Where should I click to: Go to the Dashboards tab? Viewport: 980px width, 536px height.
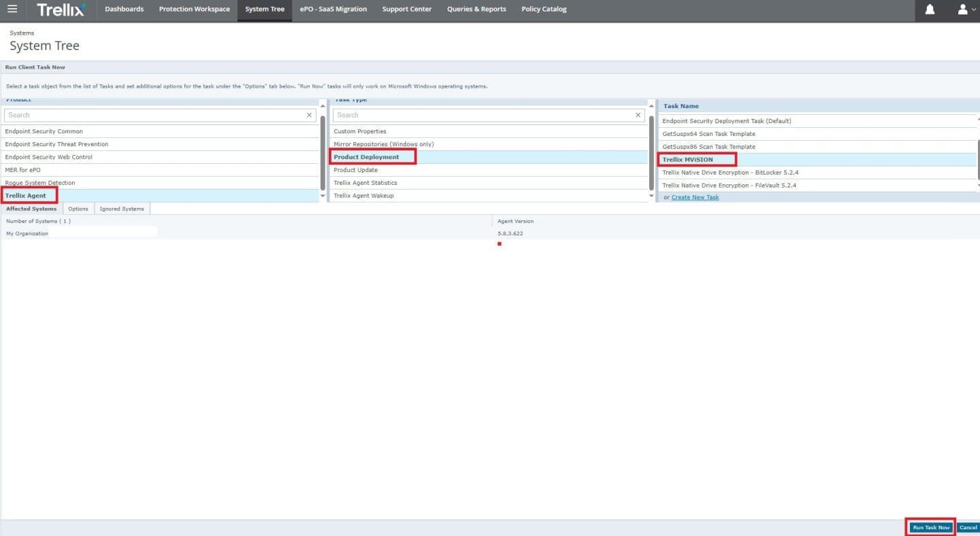pos(124,10)
